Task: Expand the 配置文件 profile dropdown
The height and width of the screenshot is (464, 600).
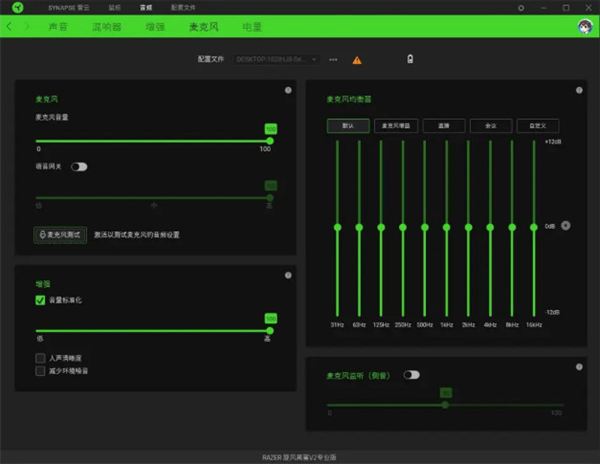Action: point(277,60)
